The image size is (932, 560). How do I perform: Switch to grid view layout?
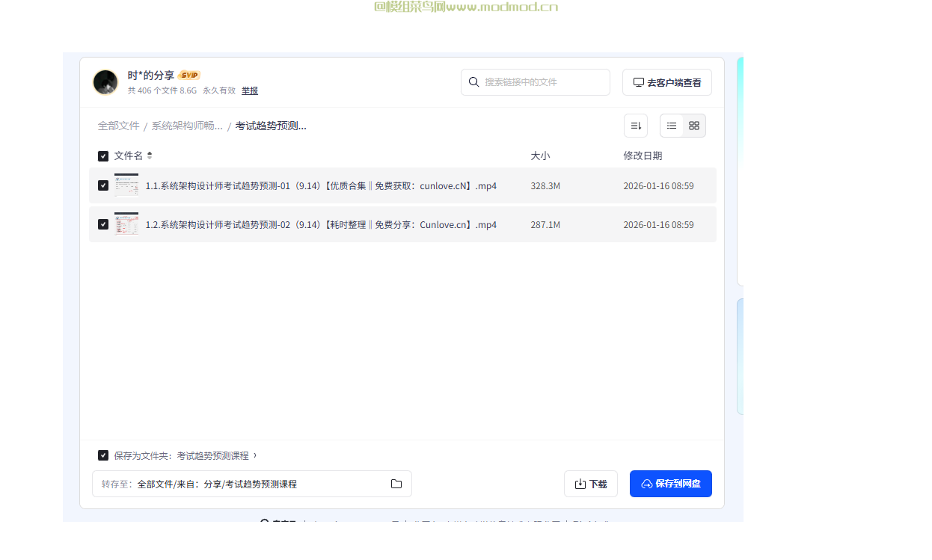(x=693, y=126)
